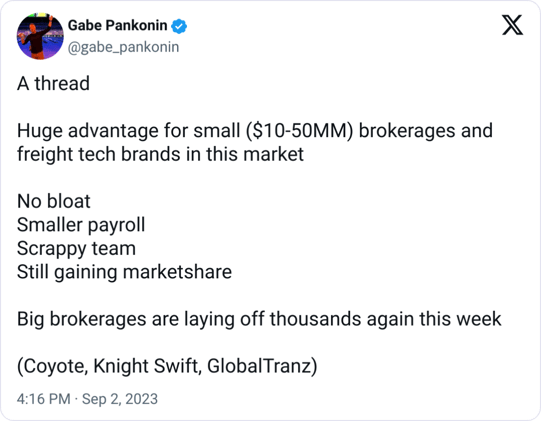Click the 'Scrappy team' line
This screenshot has width=541, height=421.
point(76,249)
